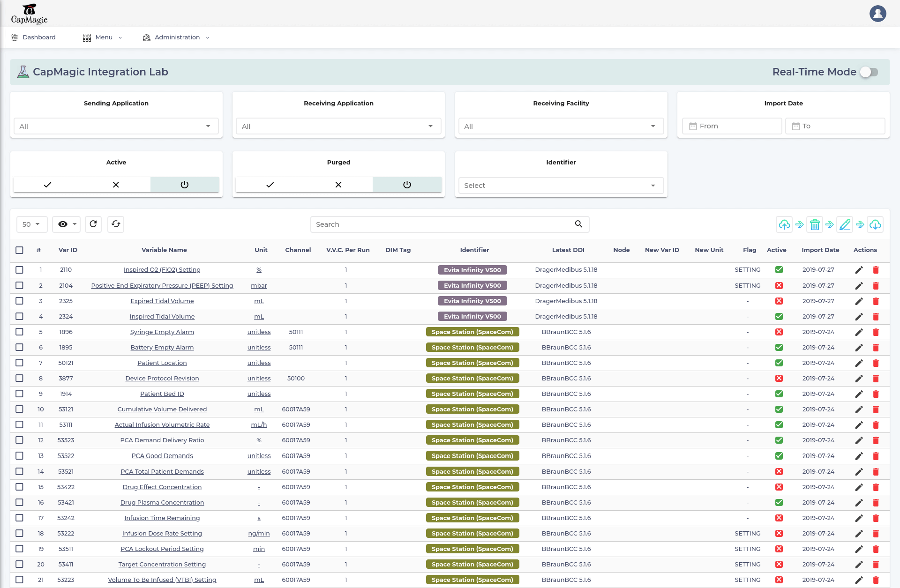Screen dimensions: 900x588
Task: Click the upload cloud icon
Action: coord(784,225)
